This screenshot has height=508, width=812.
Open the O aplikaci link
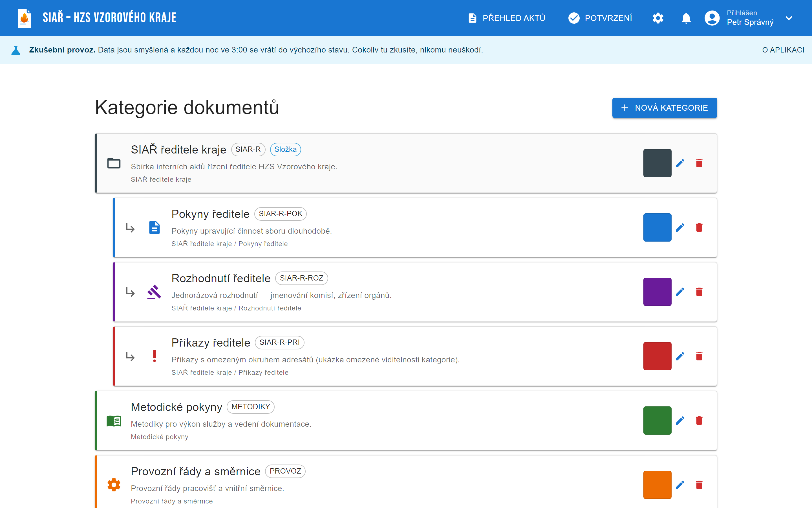pyautogui.click(x=783, y=50)
